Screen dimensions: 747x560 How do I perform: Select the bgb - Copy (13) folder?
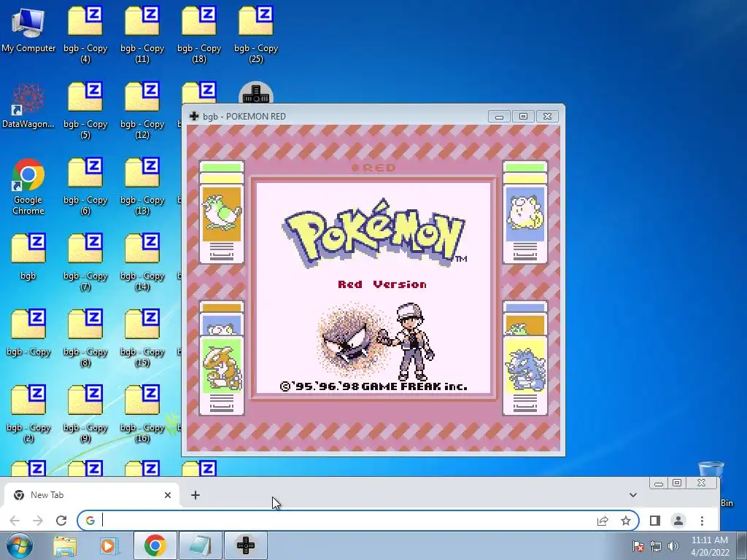[x=142, y=186]
